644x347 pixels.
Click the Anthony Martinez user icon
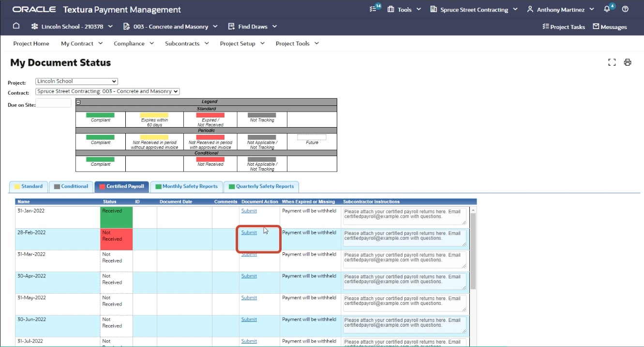[x=530, y=9]
